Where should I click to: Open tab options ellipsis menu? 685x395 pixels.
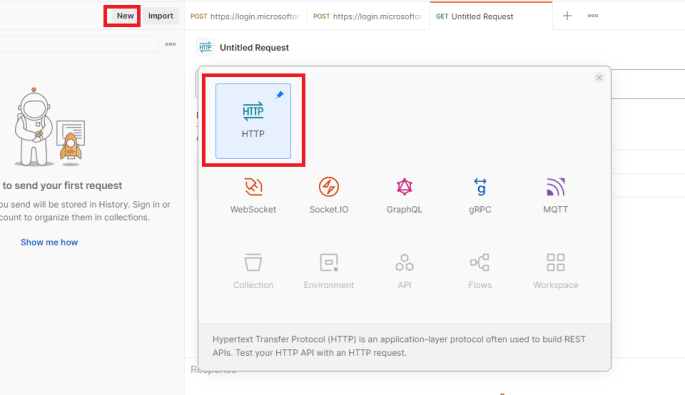(593, 16)
